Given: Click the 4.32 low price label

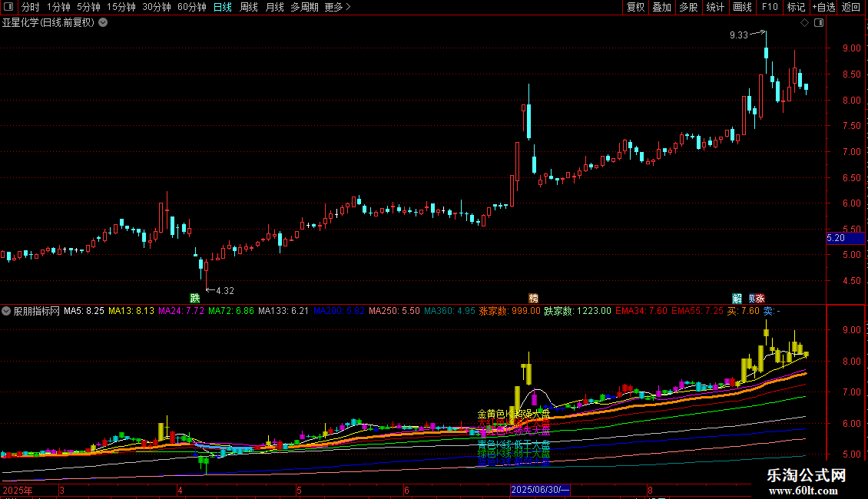Looking at the screenshot, I should 225,290.
